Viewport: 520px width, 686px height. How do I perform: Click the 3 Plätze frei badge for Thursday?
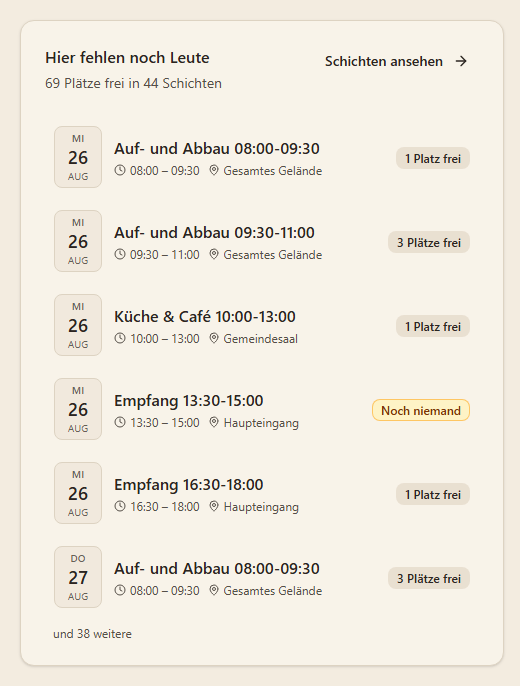coord(429,578)
